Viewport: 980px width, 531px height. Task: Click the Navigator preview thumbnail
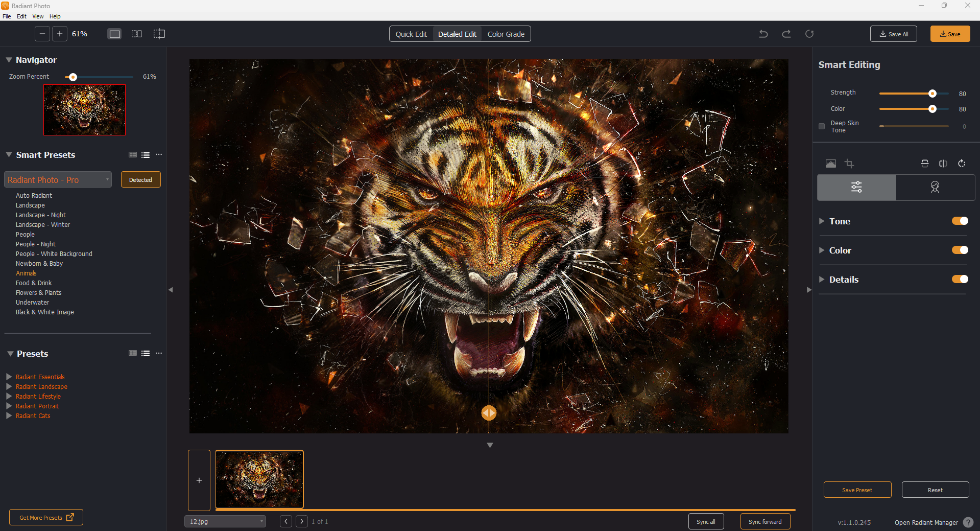tap(84, 110)
